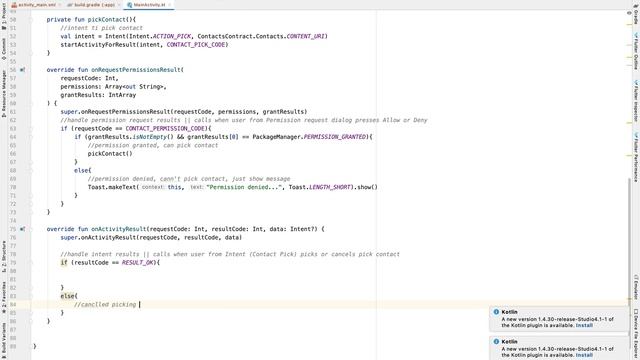Screen dimensions: 640x360
Task: Open the Gradle tool window
Action: [636, 14]
